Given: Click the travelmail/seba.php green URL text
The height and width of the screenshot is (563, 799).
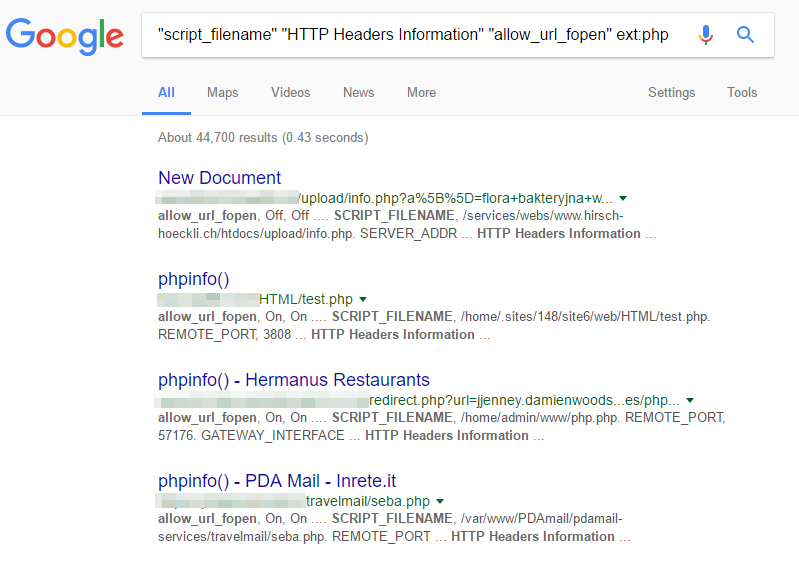Looking at the screenshot, I should 368,501.
